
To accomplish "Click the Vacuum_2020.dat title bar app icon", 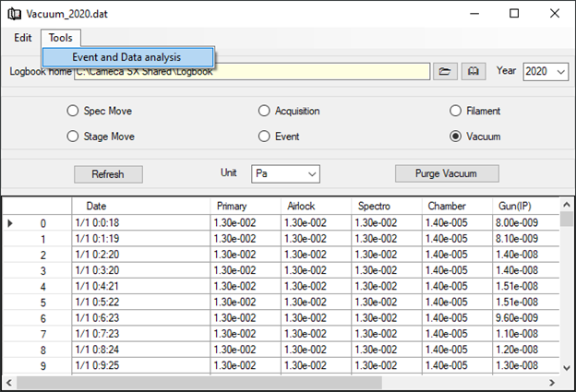I will tap(15, 14).
